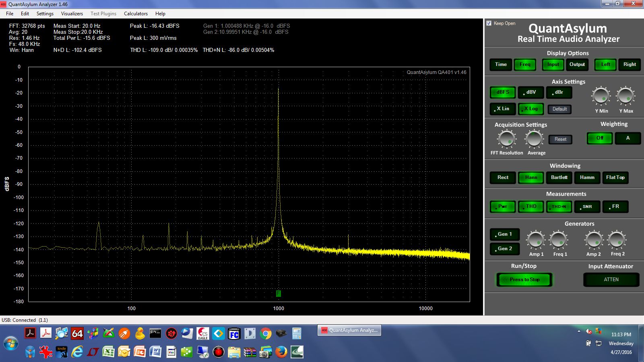This screenshot has width=644, height=362.
Task: Open the Edit menu
Action: coord(25,13)
